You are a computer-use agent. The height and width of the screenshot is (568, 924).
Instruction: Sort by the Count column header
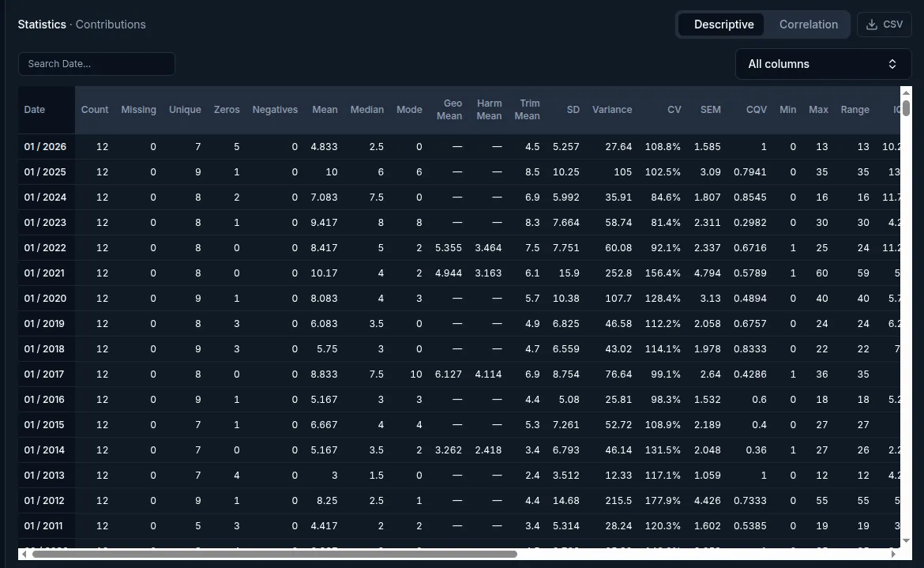tap(95, 110)
